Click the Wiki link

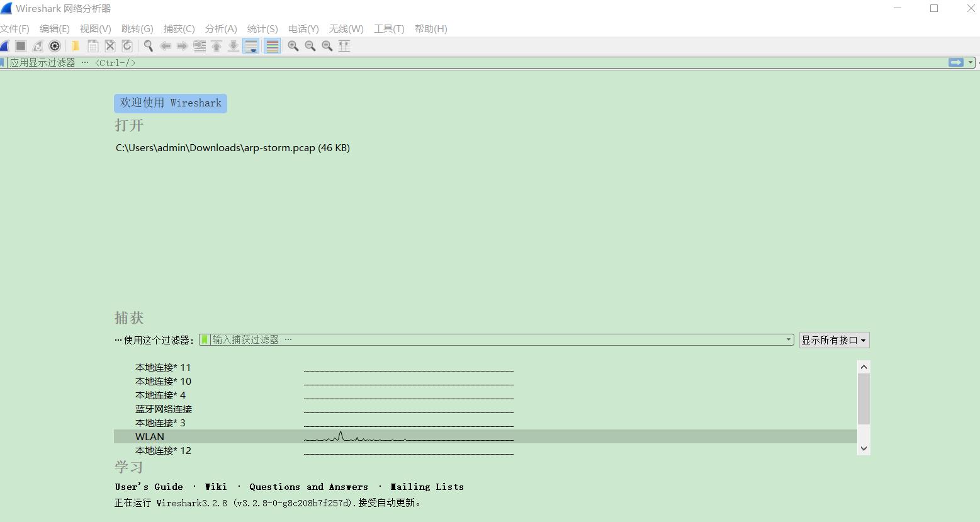pyautogui.click(x=216, y=487)
